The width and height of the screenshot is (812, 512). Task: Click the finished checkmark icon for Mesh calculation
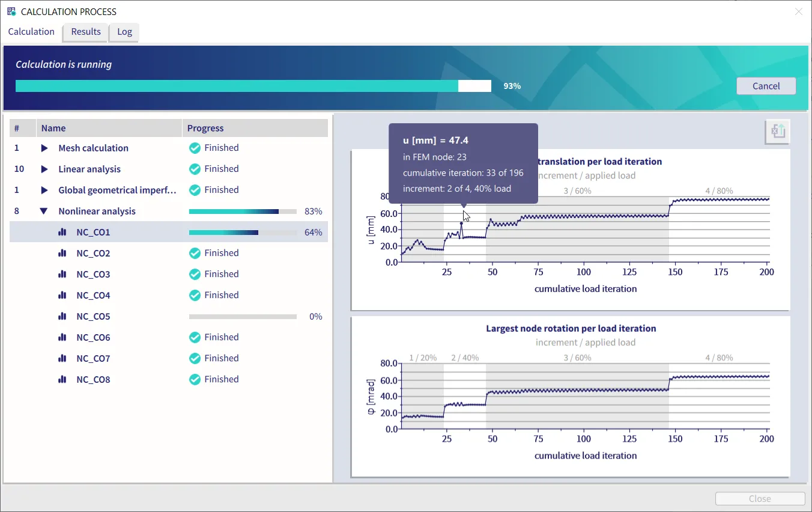click(x=195, y=148)
